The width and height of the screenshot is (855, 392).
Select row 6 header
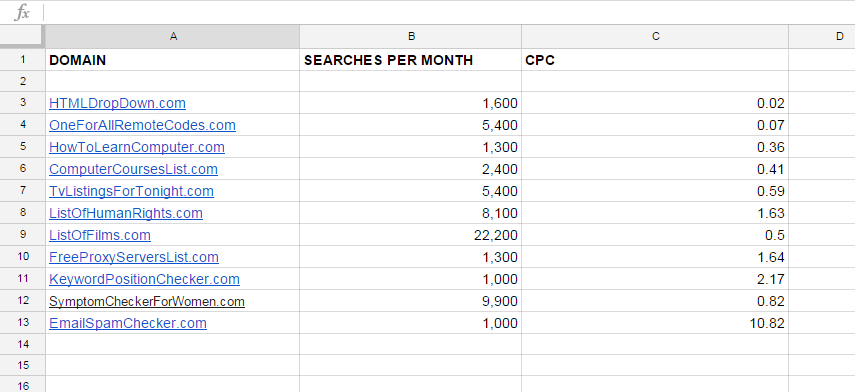point(22,169)
